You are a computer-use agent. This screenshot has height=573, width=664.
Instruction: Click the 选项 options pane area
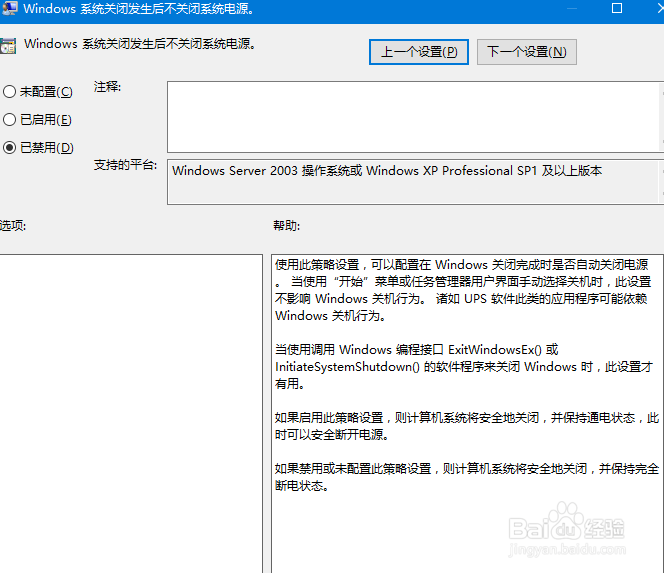point(131,413)
